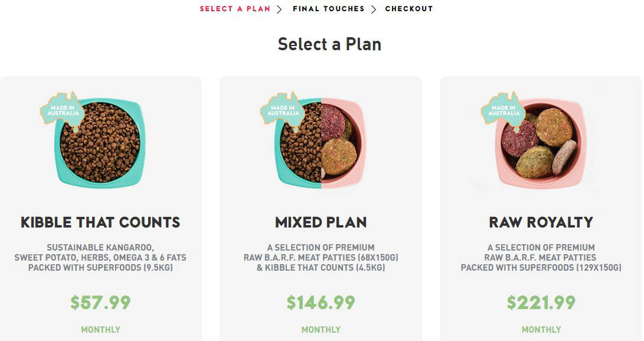Click the half kibble half patties bowl image
The width and height of the screenshot is (644, 341).
[322, 142]
